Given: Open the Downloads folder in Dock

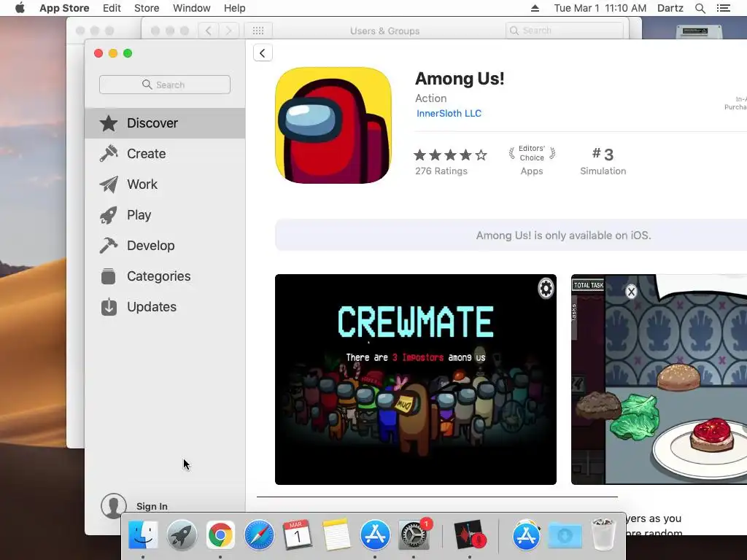Looking at the screenshot, I should click(565, 534).
